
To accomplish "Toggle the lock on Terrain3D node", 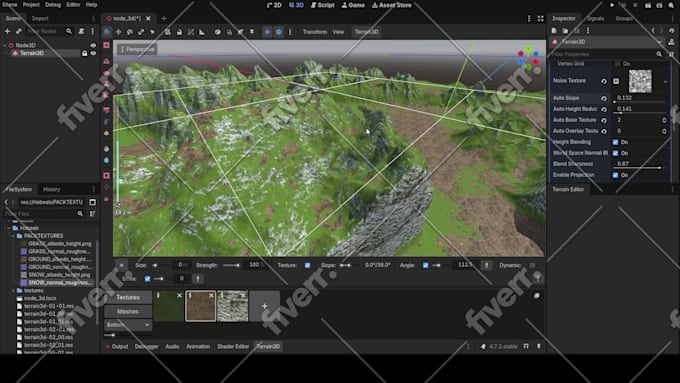I will coord(85,53).
